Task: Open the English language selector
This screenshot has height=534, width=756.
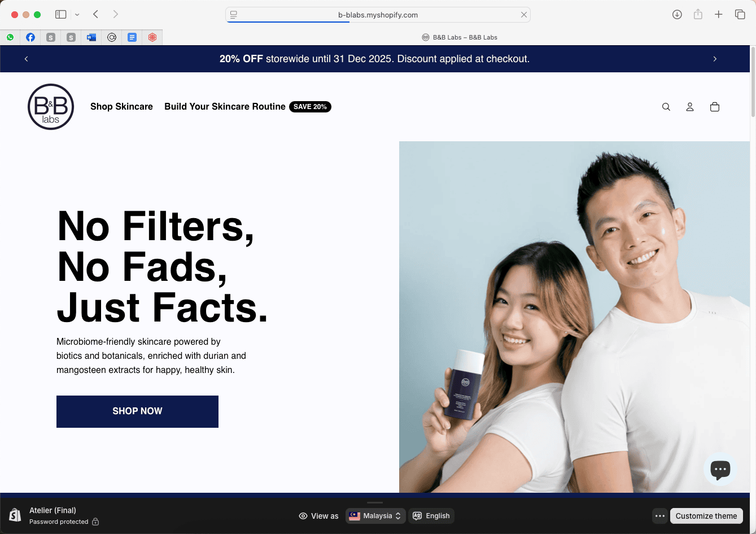Action: 431,516
